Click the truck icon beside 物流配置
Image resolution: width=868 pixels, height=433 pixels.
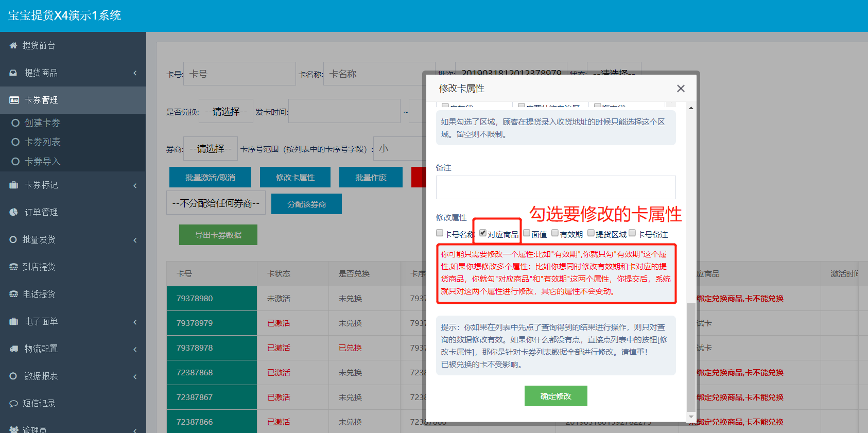(13, 349)
